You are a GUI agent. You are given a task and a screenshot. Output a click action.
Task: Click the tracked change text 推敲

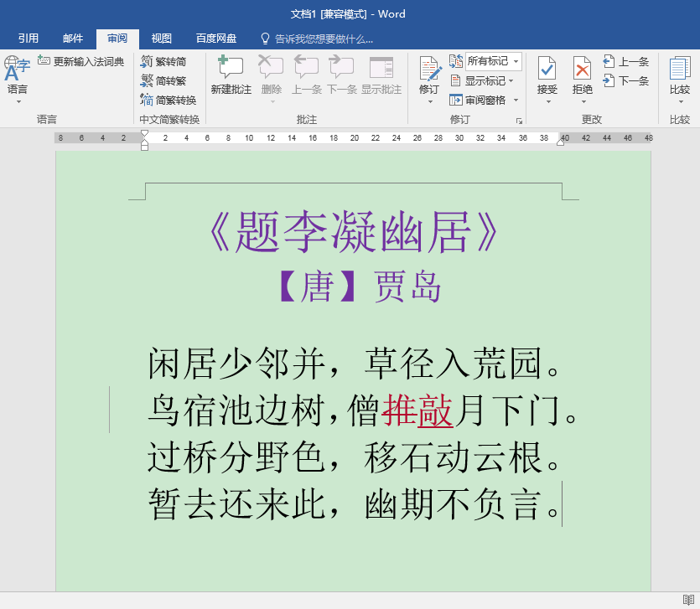(x=417, y=410)
